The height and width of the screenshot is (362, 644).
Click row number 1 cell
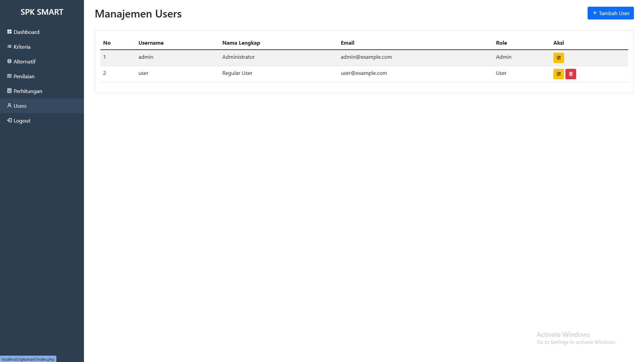coord(104,57)
